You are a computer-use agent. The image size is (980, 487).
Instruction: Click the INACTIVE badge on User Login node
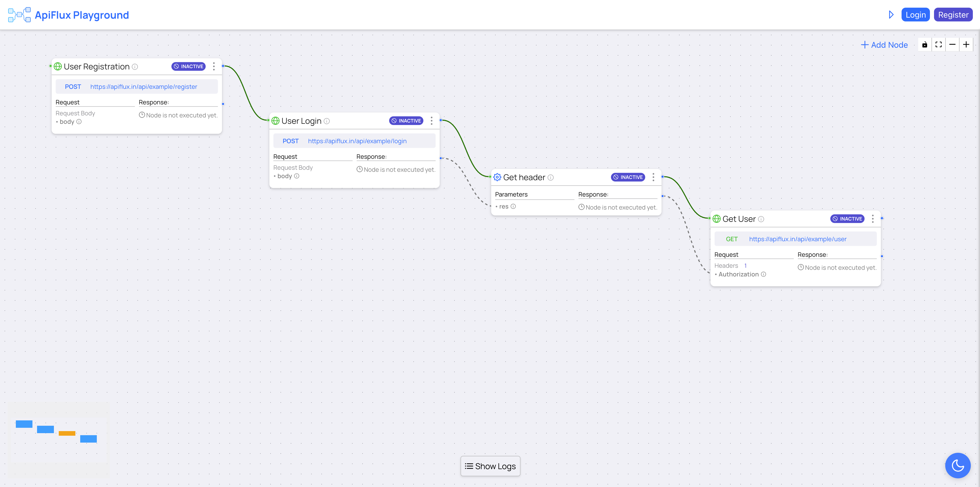tap(406, 120)
